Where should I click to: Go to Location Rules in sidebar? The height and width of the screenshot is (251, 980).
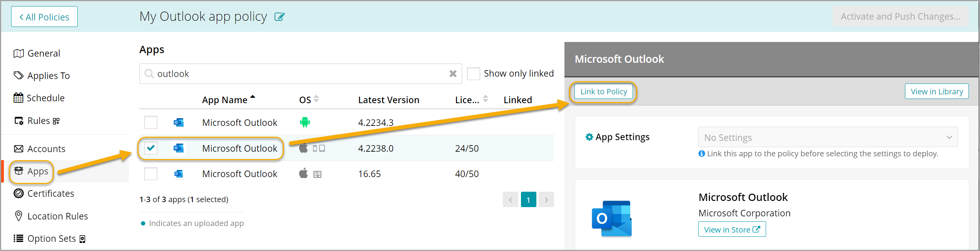[57, 216]
